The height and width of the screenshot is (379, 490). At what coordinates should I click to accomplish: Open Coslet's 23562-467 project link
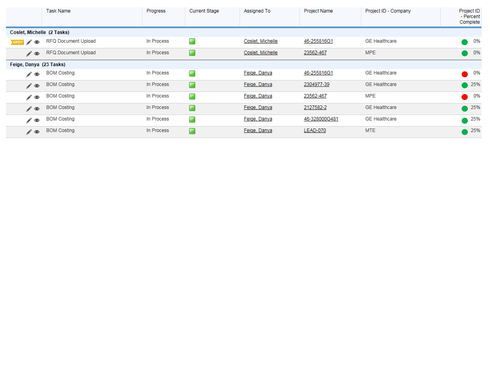[x=315, y=53]
